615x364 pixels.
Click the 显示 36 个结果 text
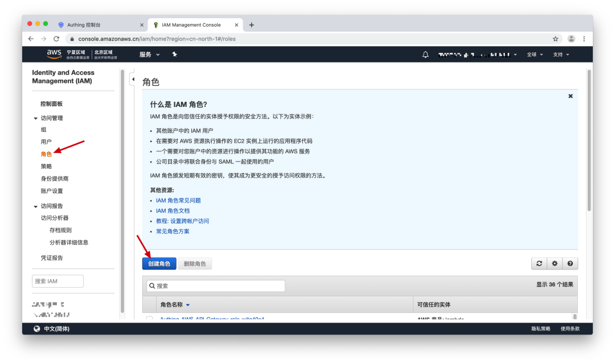tap(555, 284)
